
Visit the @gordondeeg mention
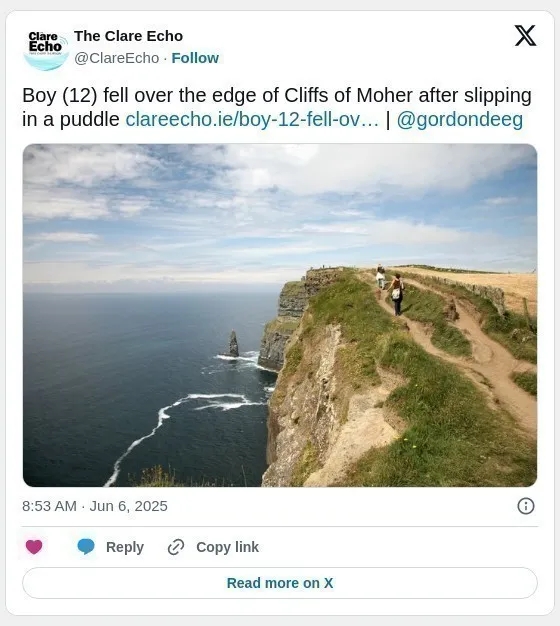(459, 119)
